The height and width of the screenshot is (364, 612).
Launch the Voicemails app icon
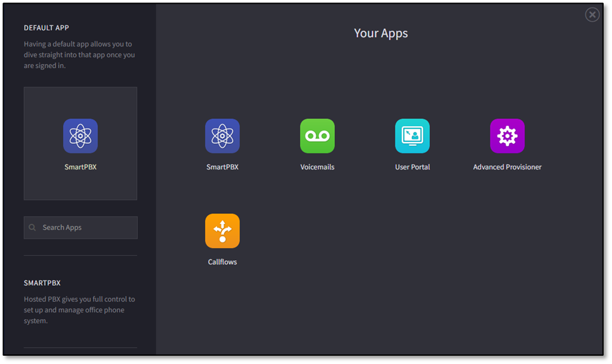pos(317,136)
